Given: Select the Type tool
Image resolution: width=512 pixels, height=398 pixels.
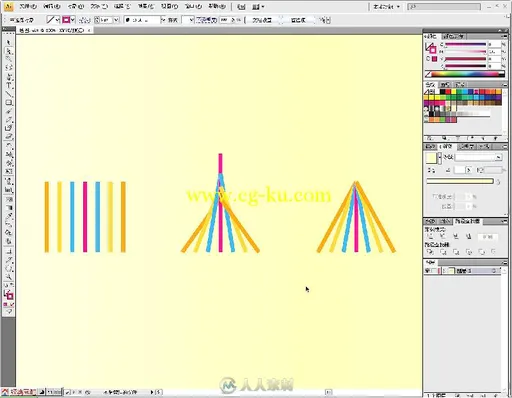Looking at the screenshot, I should click(x=8, y=86).
